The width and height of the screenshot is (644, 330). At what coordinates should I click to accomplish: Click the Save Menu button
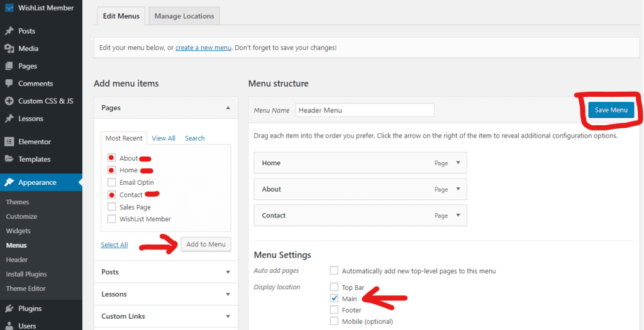pyautogui.click(x=611, y=110)
